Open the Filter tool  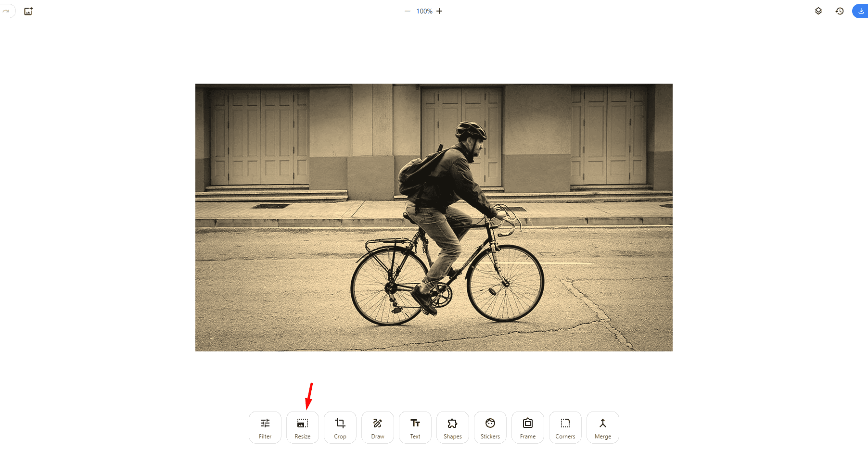pos(265,427)
